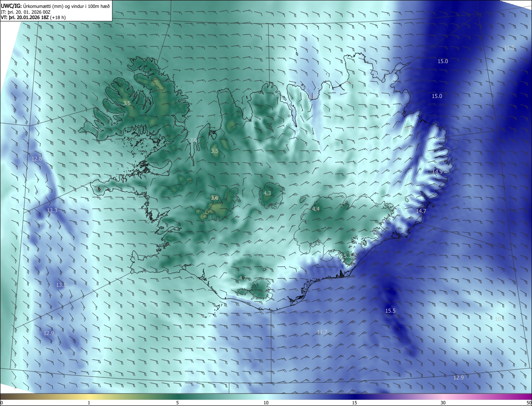Click the 13.3 value label
Screen dimensions: 532x406
[x=52, y=210]
